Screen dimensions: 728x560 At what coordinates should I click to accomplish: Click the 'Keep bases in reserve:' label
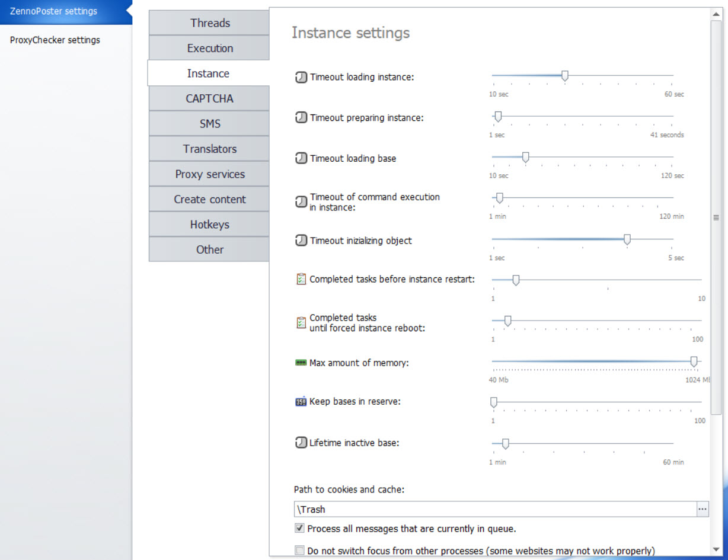(355, 402)
